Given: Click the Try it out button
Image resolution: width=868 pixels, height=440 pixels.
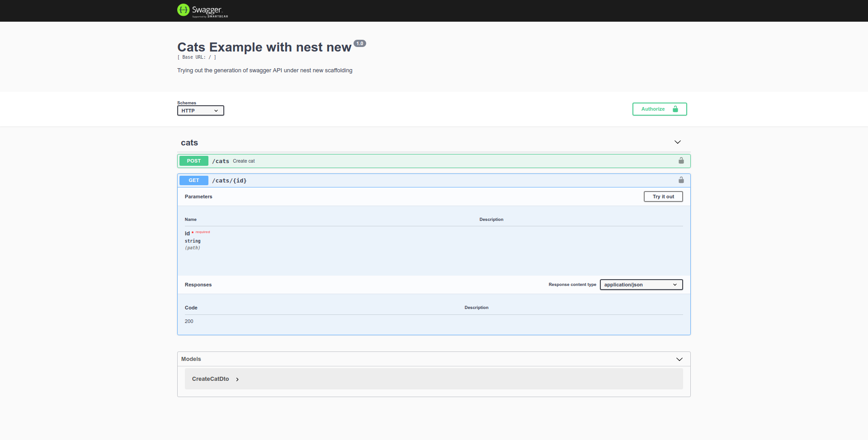Looking at the screenshot, I should click(x=663, y=197).
